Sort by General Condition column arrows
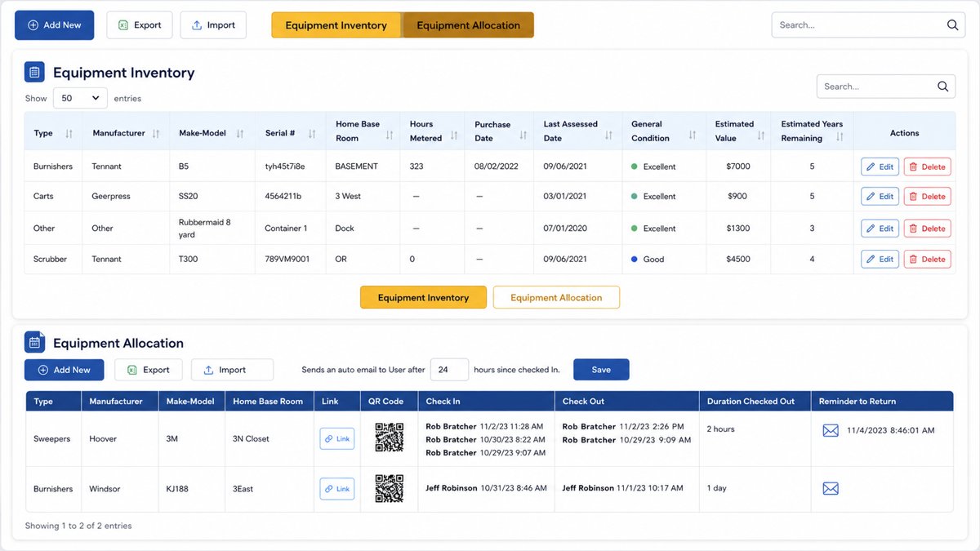Screen dimensions: 980x551 point(693,136)
